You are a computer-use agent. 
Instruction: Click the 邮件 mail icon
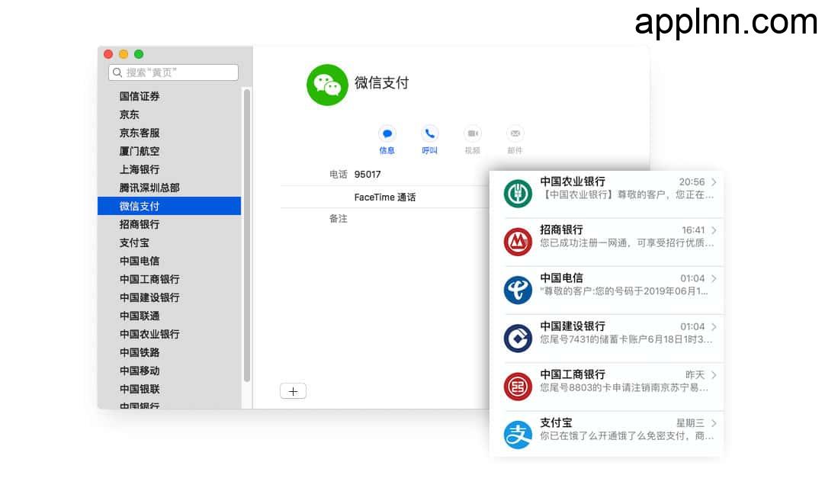(515, 133)
